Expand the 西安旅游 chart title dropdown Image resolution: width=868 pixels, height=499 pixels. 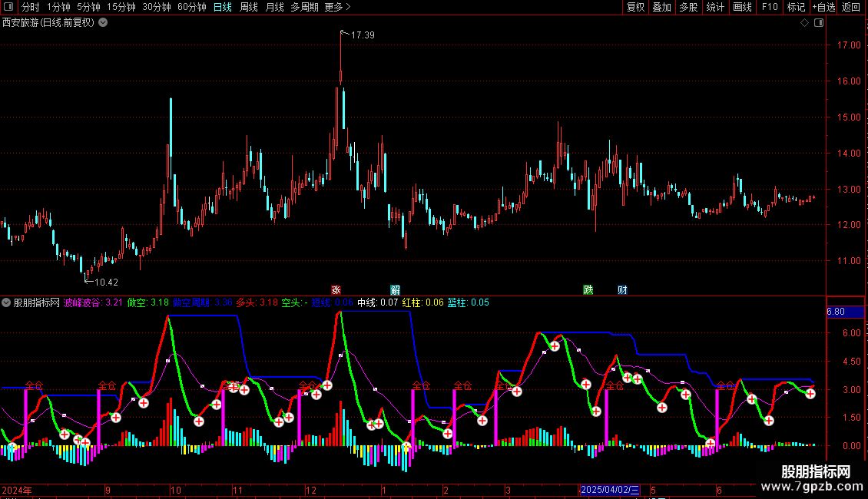click(103, 23)
